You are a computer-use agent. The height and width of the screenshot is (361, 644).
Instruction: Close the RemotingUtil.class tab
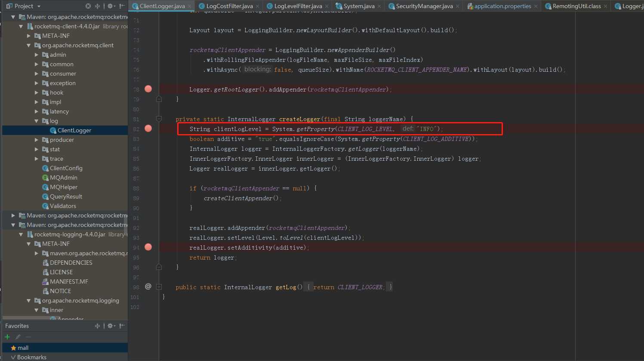605,6
